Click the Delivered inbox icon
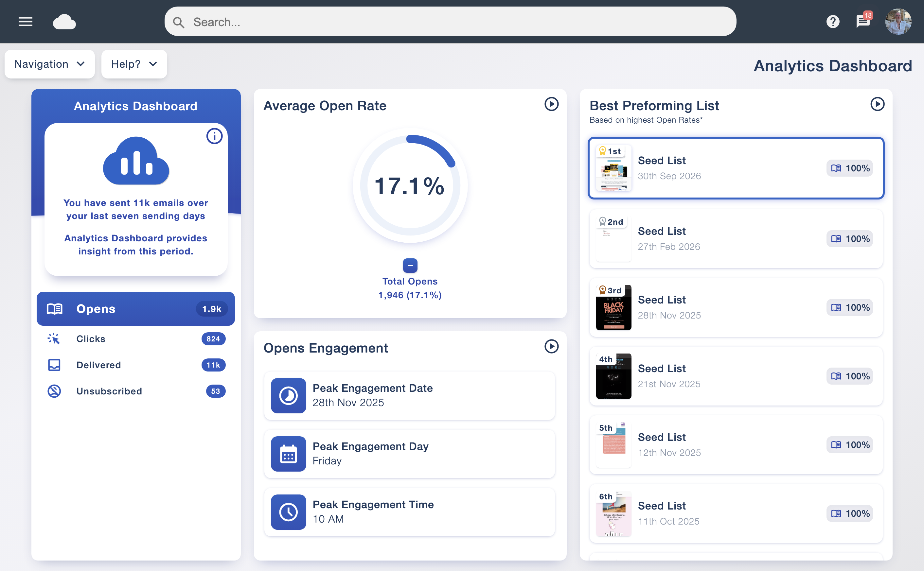This screenshot has height=571, width=924. tap(54, 365)
